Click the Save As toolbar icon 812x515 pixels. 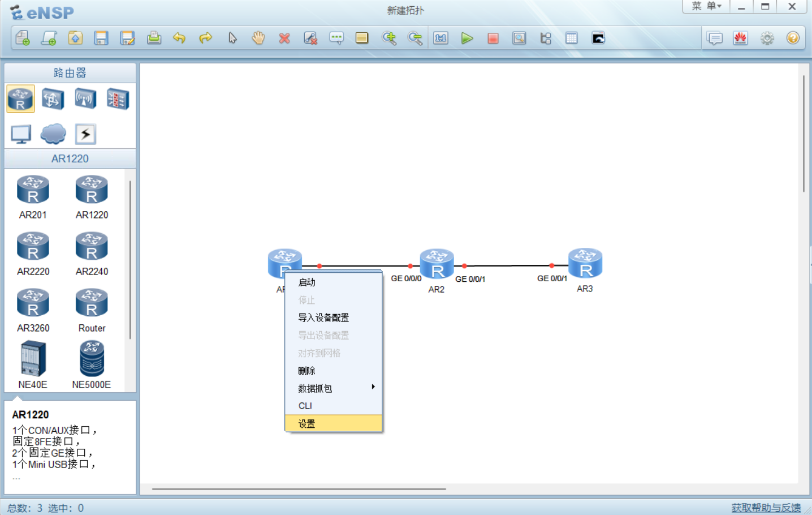coord(128,38)
